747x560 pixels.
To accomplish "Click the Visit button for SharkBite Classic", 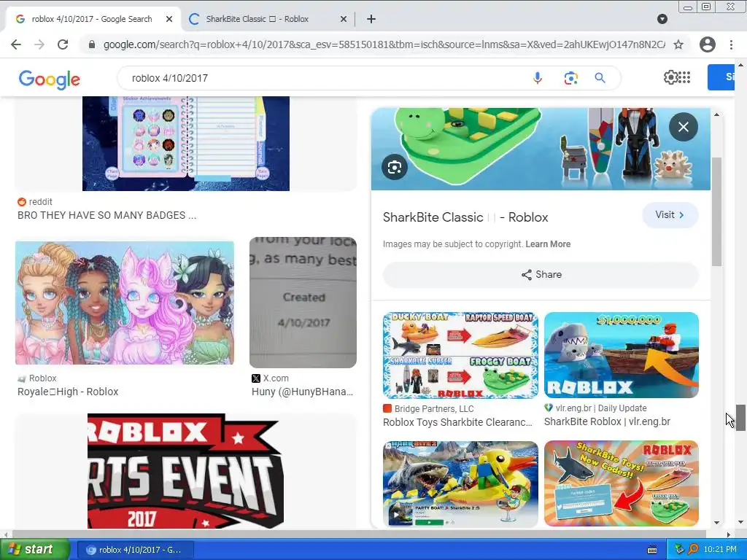I will 670,215.
